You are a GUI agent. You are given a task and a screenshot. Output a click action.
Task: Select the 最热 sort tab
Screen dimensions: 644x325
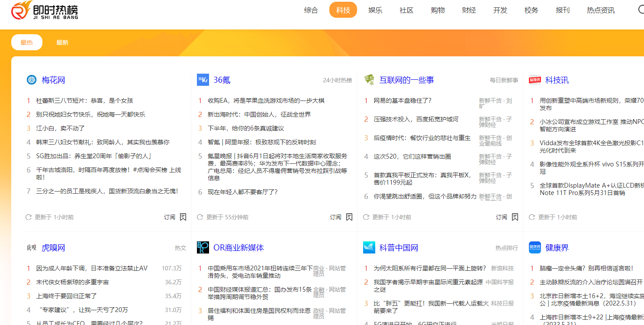[27, 42]
